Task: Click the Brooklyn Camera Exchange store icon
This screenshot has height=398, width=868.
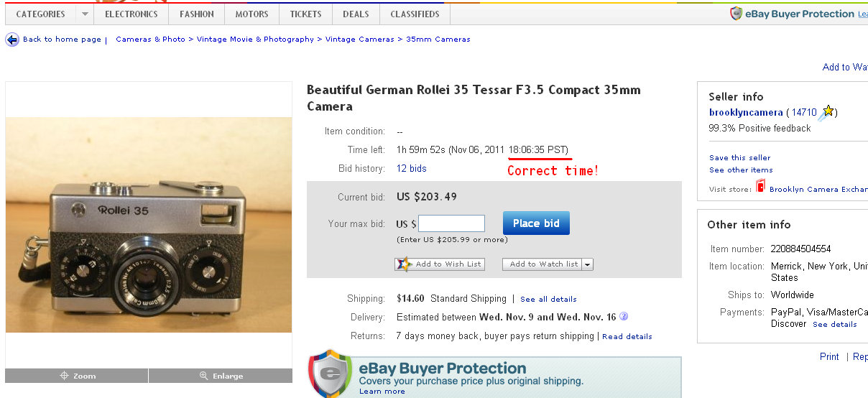Action: [760, 187]
